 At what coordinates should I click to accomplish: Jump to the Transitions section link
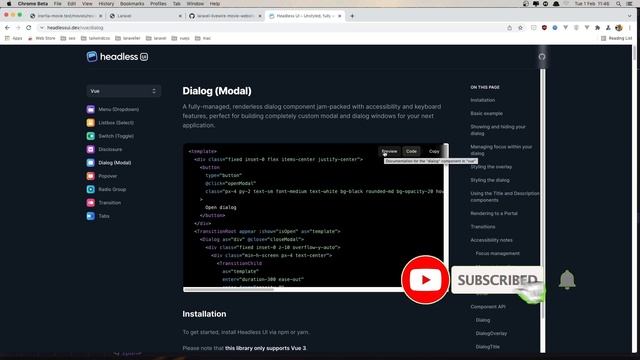(x=482, y=227)
